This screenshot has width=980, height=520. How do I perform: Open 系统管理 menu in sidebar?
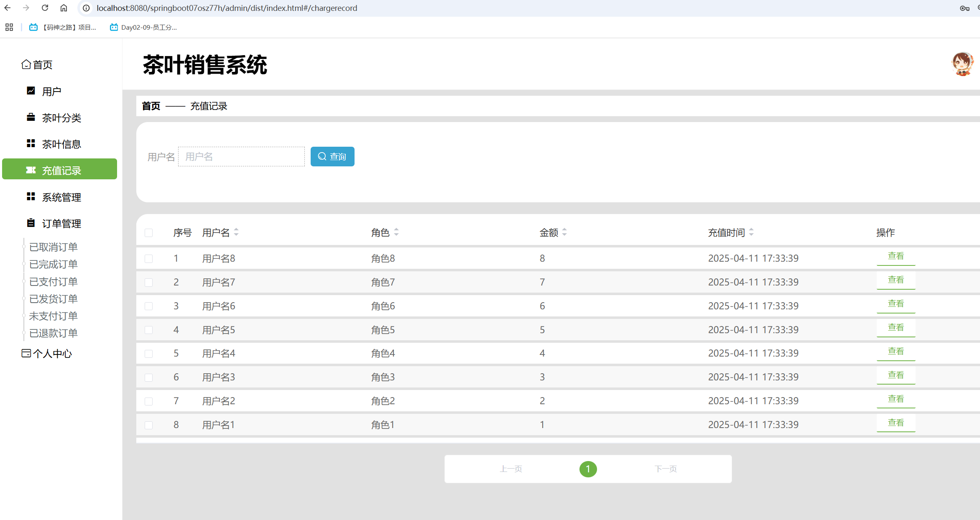point(61,197)
